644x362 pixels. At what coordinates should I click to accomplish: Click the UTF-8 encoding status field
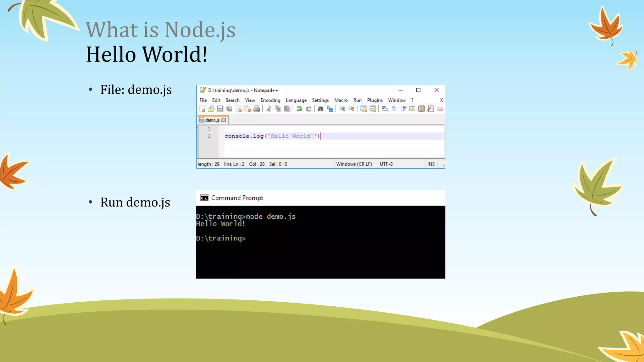click(386, 164)
